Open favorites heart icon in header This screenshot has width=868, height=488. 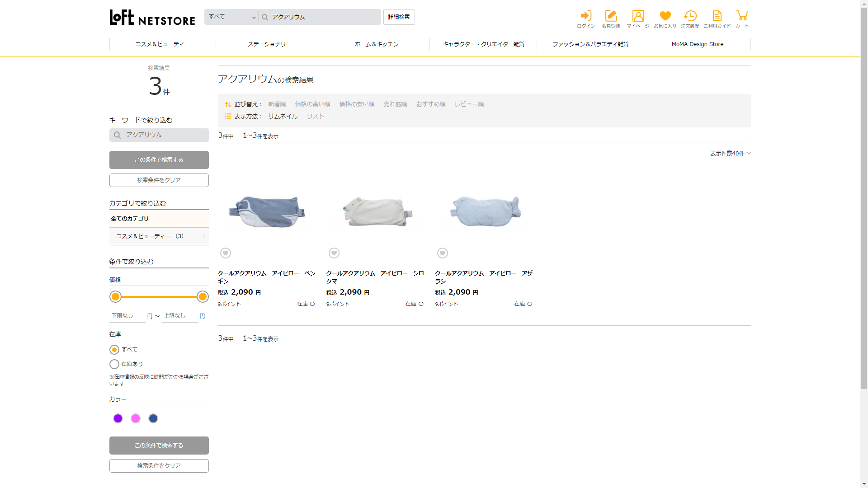(x=665, y=16)
